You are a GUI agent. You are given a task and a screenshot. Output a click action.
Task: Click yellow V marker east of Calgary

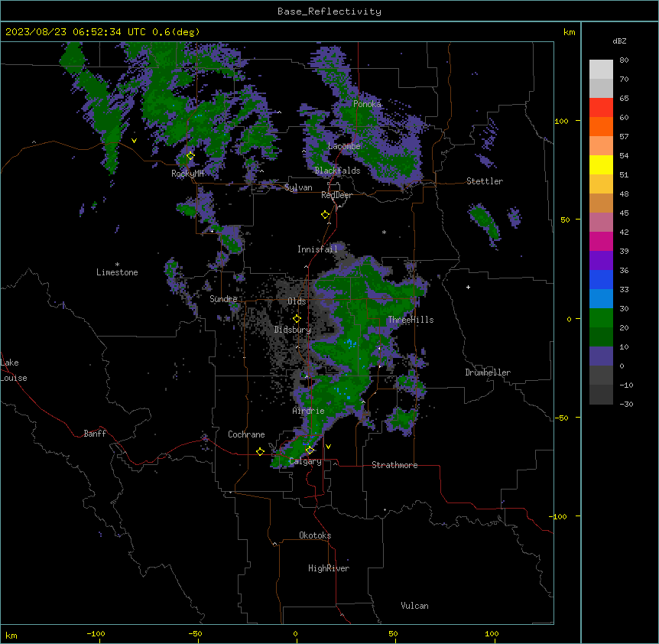tap(328, 447)
